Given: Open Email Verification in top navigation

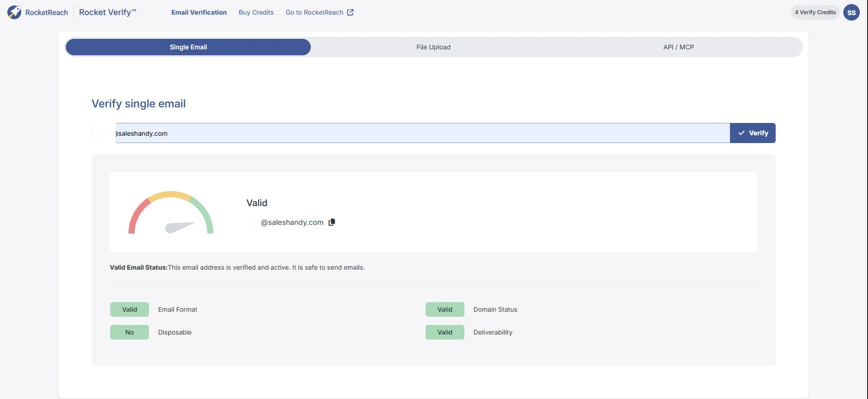Looking at the screenshot, I should tap(199, 12).
